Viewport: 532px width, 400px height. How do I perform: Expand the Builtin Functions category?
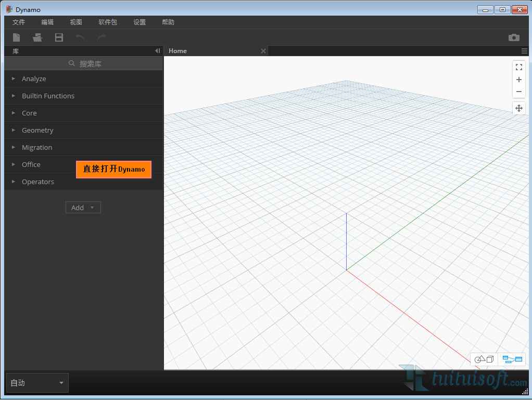[x=48, y=96]
